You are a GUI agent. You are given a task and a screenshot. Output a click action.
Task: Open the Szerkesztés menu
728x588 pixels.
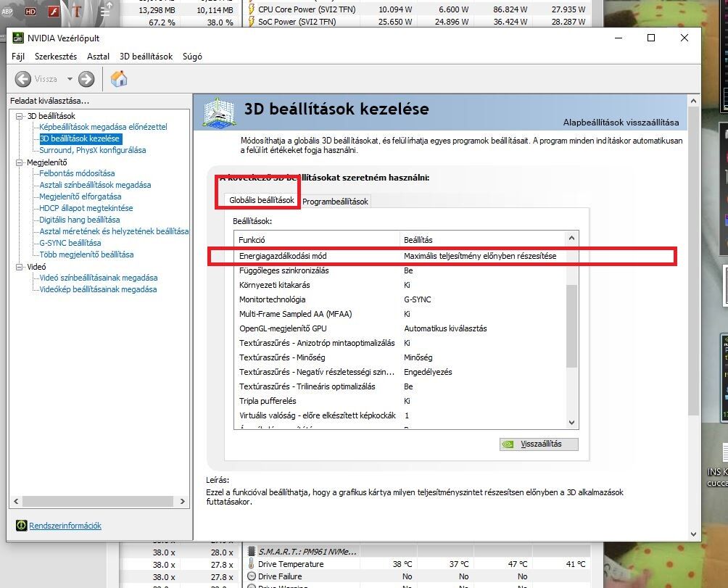pyautogui.click(x=56, y=56)
